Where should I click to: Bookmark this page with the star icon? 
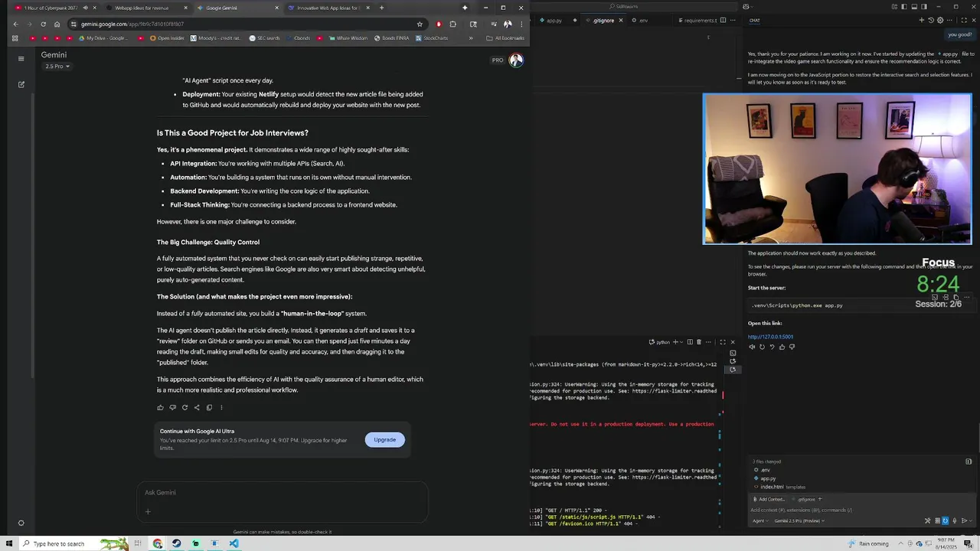(420, 24)
